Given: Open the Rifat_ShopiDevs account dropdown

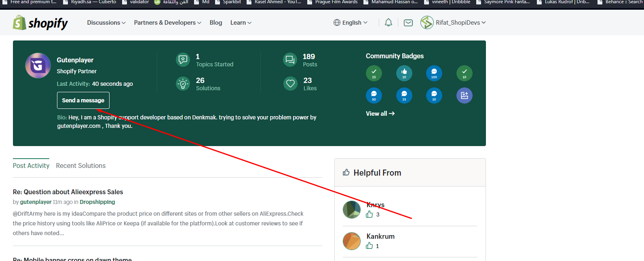Looking at the screenshot, I should tap(461, 23).
